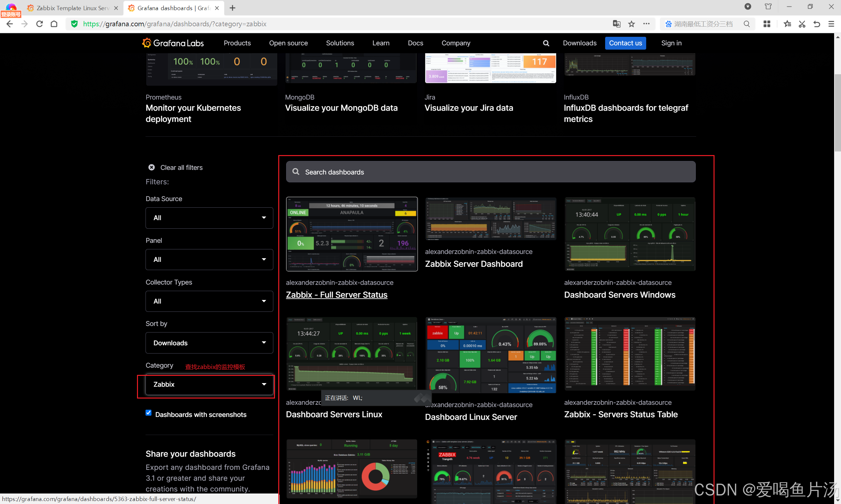Reload the current page
841x504 pixels.
39,24
